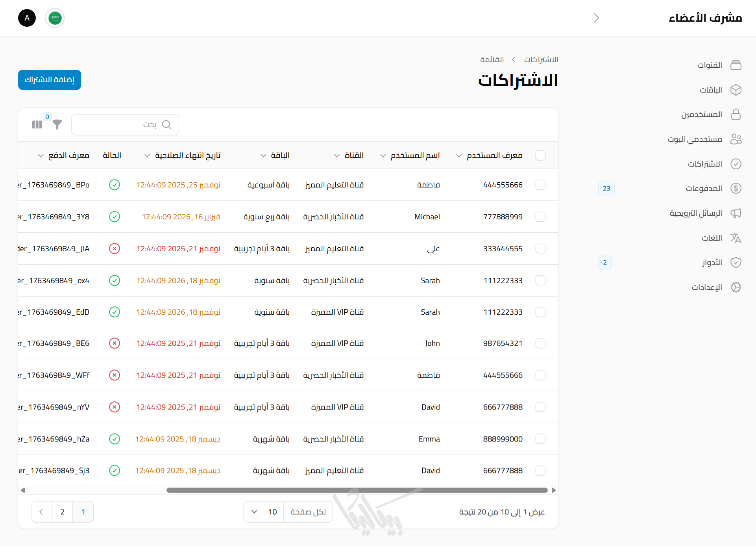Click the payments dollar icon in sidebar
This screenshot has width=756, height=547.
click(736, 188)
